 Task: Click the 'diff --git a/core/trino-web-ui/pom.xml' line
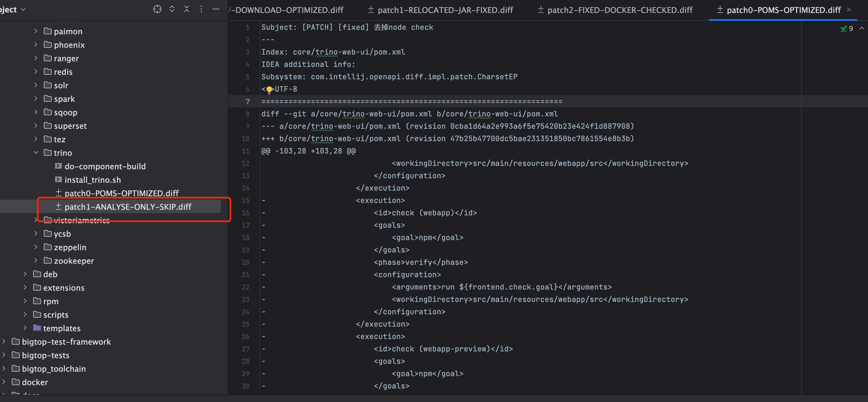[x=410, y=114]
